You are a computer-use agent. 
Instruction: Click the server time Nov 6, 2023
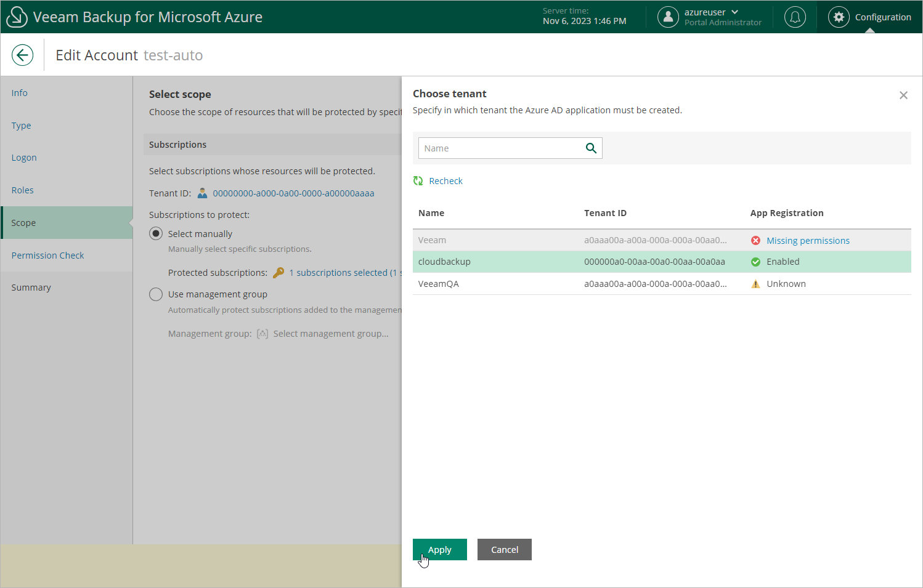584,21
